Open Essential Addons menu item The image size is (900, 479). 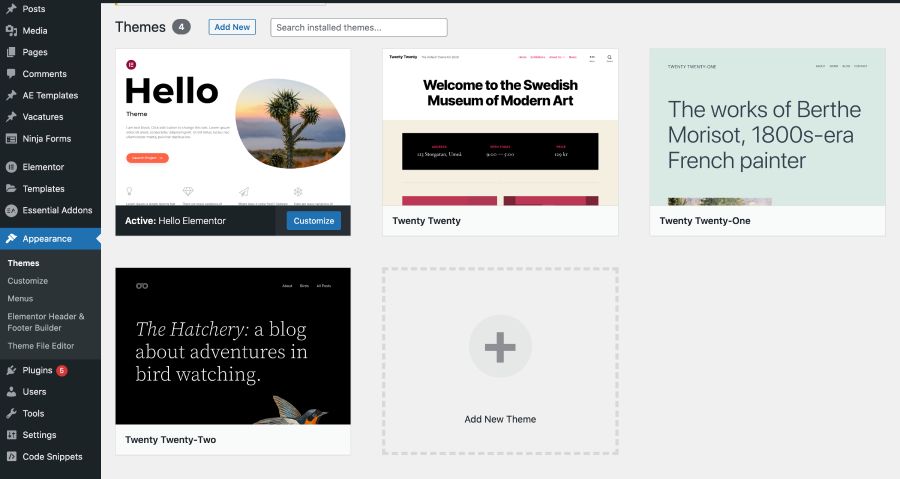[57, 210]
